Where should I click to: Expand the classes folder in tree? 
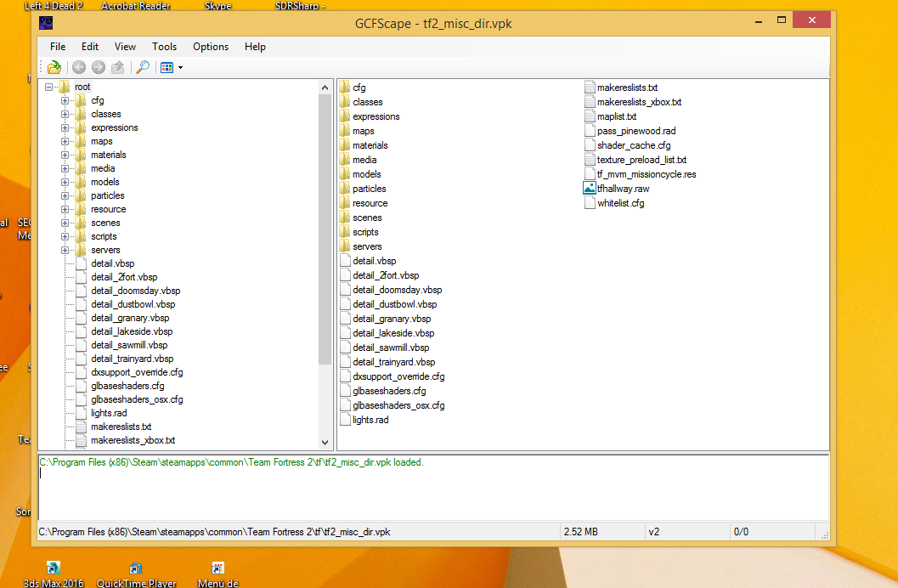[x=65, y=114]
